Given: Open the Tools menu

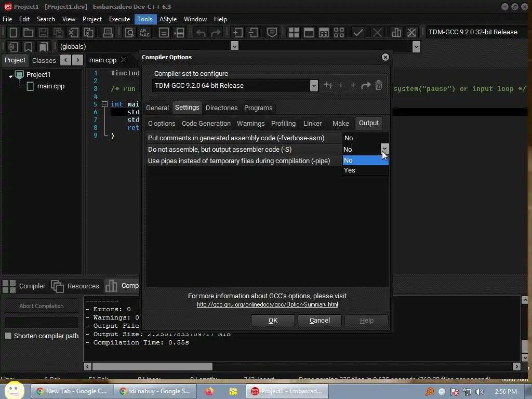Looking at the screenshot, I should 144,19.
